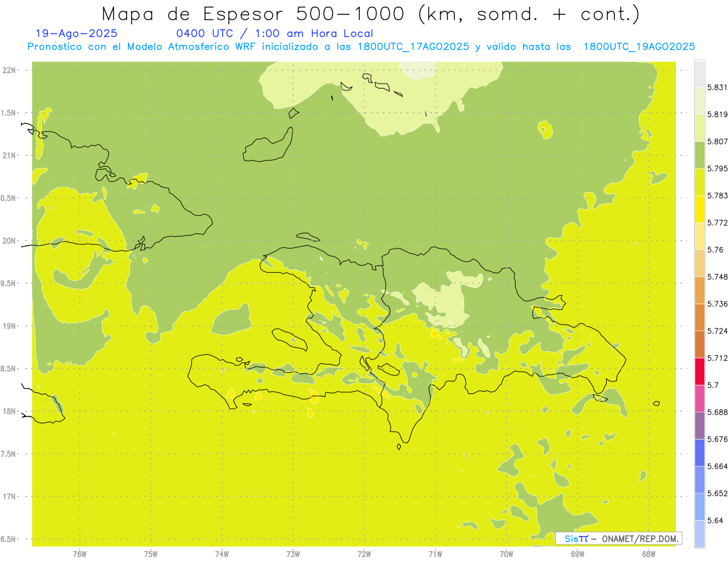Click the legend value 5.783
The width and height of the screenshot is (728, 562).
coord(716,196)
